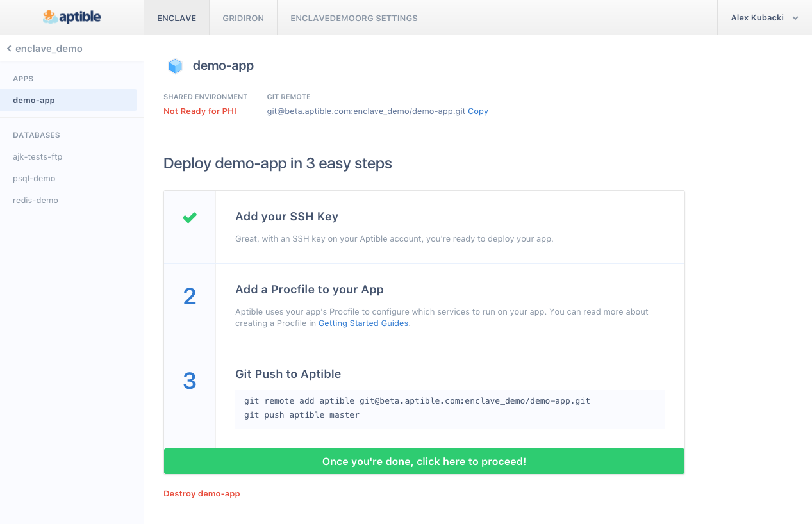Click the Shared Environment label
812x524 pixels.
pyautogui.click(x=205, y=97)
